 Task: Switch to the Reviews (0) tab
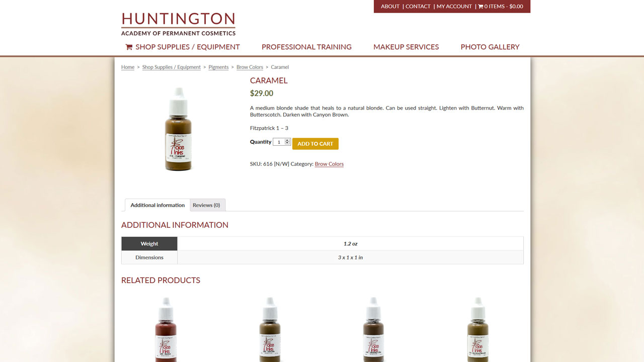coord(206,205)
